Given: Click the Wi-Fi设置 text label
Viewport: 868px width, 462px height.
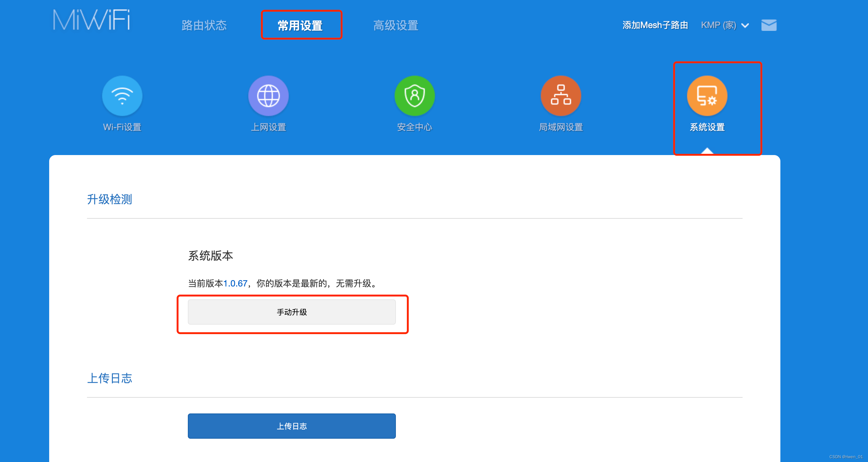Looking at the screenshot, I should (122, 127).
